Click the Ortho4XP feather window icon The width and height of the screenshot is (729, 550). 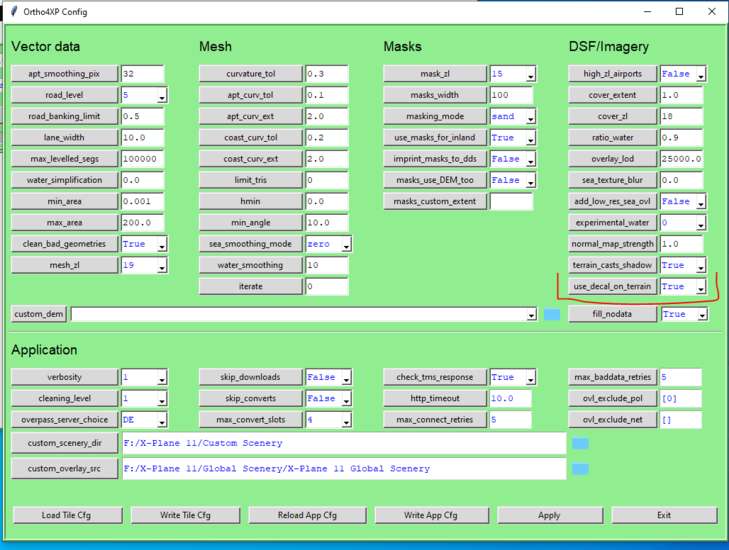coord(14,11)
